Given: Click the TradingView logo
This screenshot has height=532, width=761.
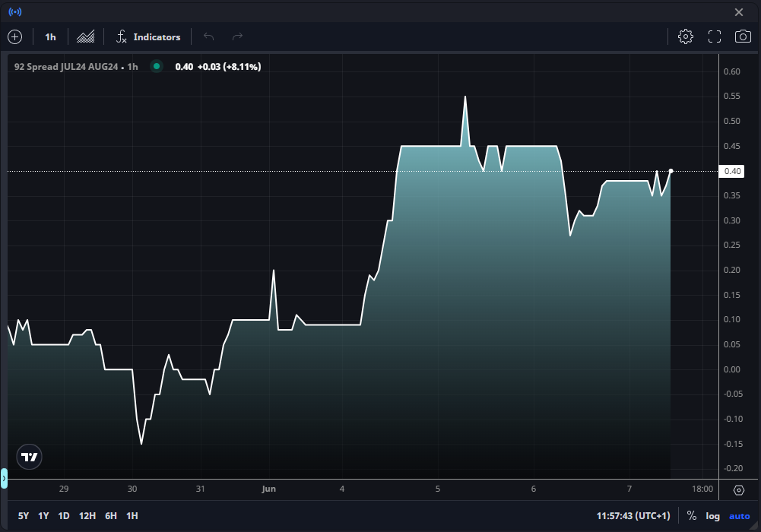Looking at the screenshot, I should pos(29,457).
